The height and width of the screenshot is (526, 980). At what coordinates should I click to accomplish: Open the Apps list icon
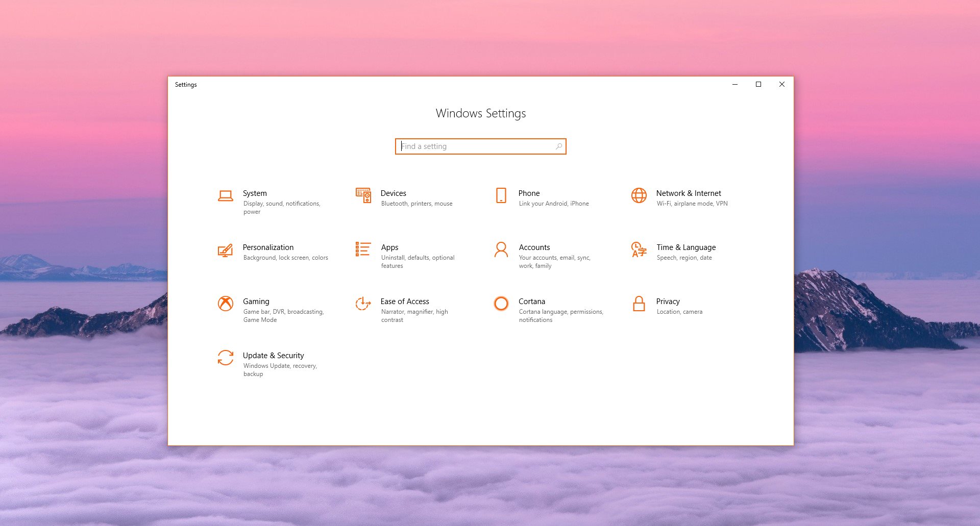[363, 249]
